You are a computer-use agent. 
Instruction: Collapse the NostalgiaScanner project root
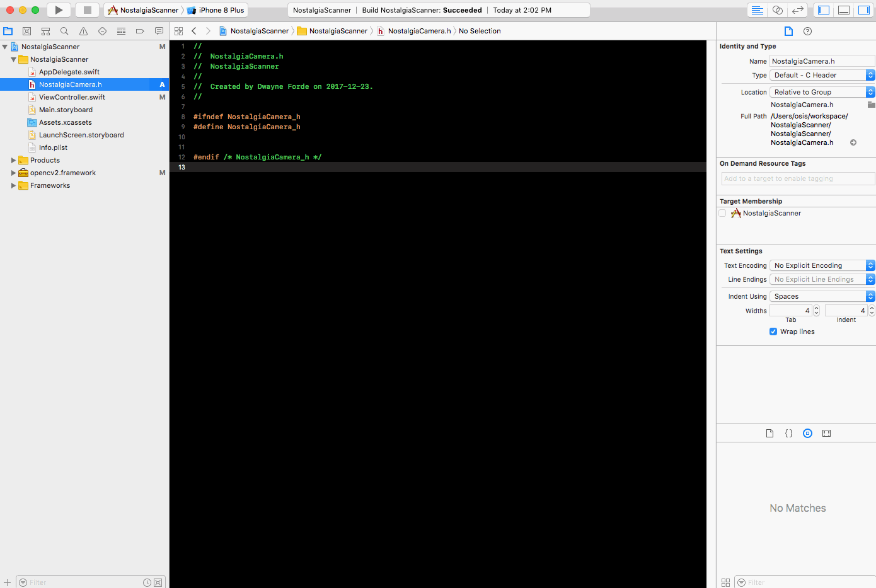click(x=5, y=47)
